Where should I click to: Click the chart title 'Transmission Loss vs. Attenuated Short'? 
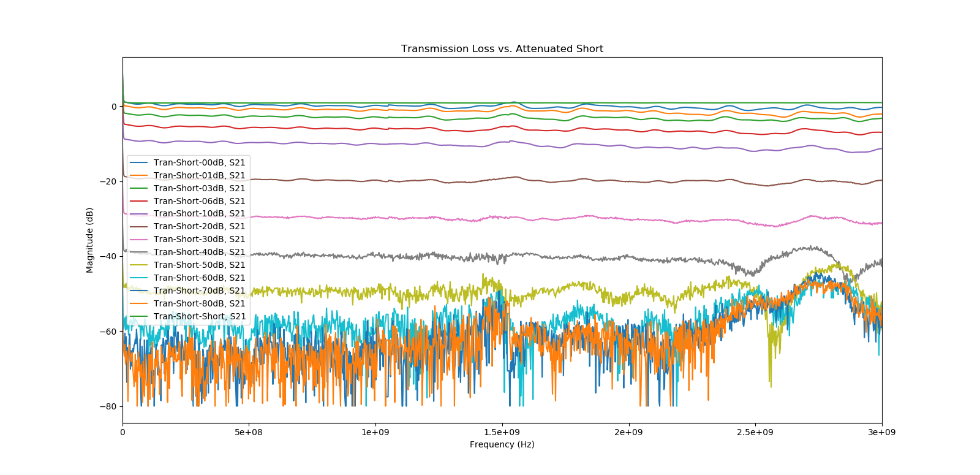pos(502,49)
